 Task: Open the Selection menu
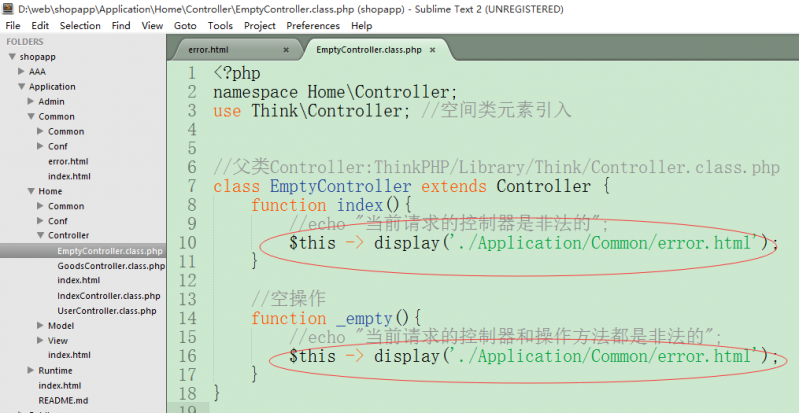(x=80, y=25)
